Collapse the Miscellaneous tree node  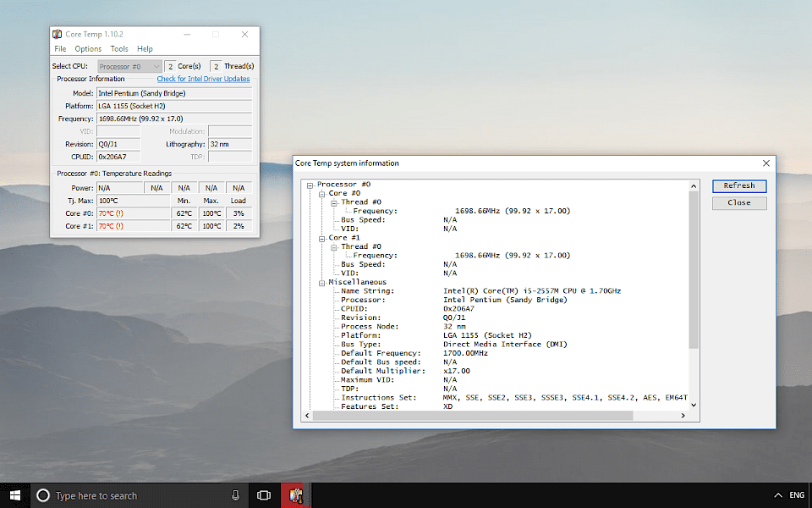tap(321, 283)
